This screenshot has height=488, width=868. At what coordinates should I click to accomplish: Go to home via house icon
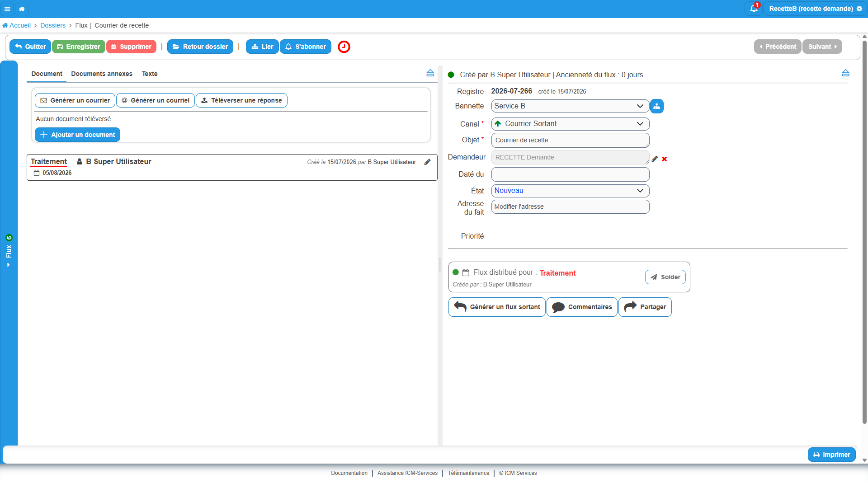click(22, 9)
